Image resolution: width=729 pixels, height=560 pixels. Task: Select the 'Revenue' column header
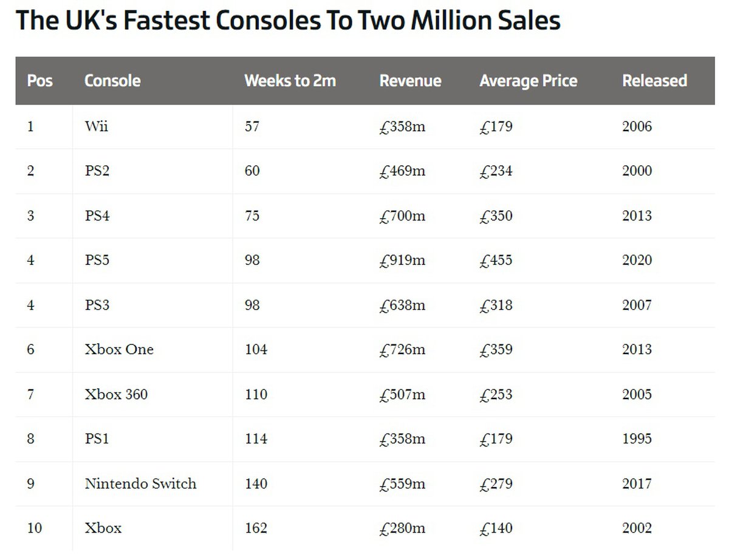pyautogui.click(x=410, y=81)
